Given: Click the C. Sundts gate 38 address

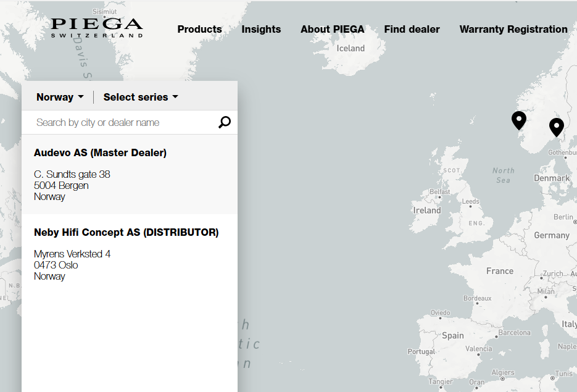Looking at the screenshot, I should [72, 174].
